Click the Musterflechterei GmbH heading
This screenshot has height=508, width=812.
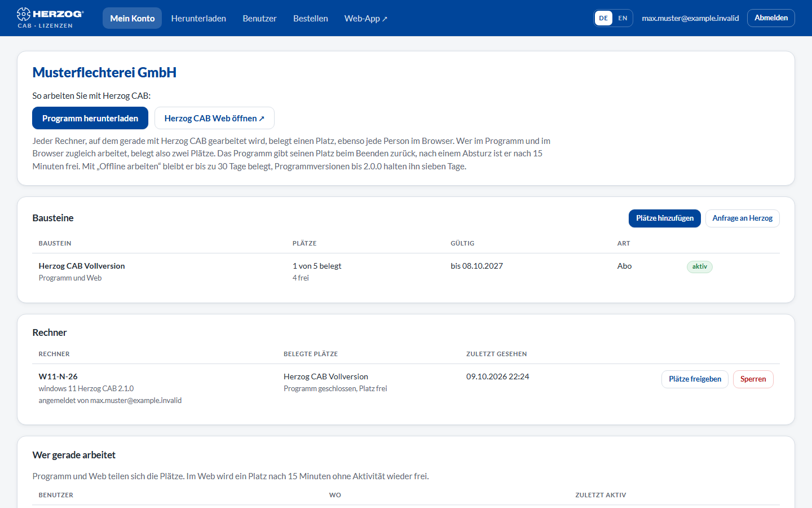(x=104, y=72)
